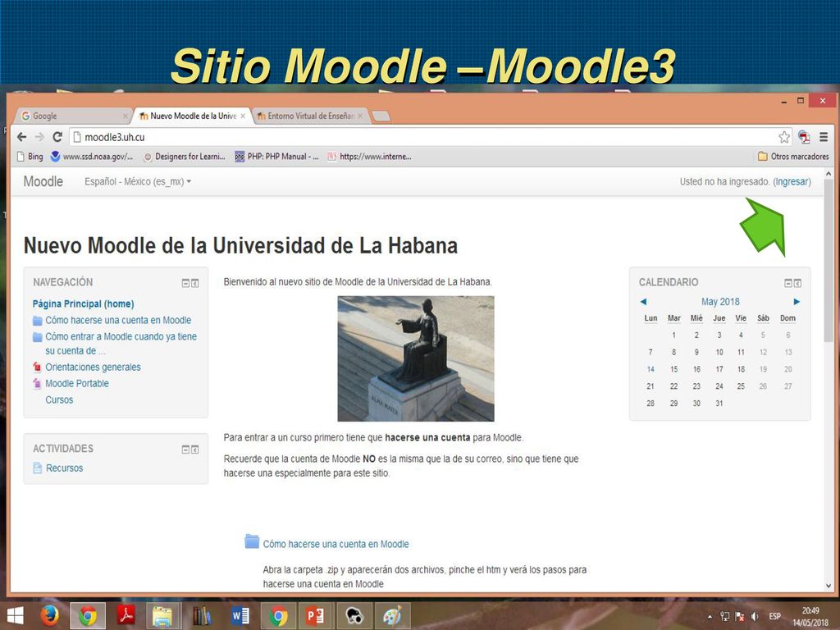Click the statue image on the page

[x=416, y=358]
